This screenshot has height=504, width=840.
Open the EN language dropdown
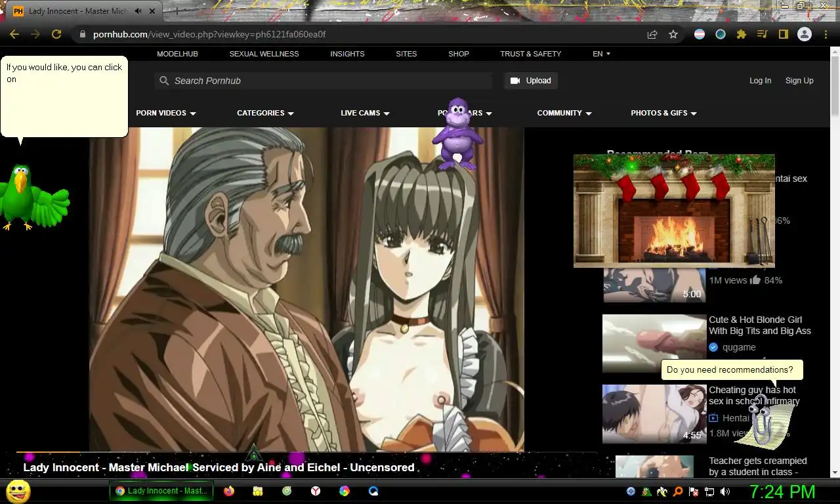click(x=601, y=54)
